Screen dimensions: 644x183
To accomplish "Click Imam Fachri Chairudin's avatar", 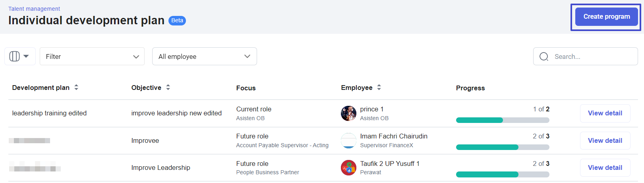I will (x=348, y=140).
